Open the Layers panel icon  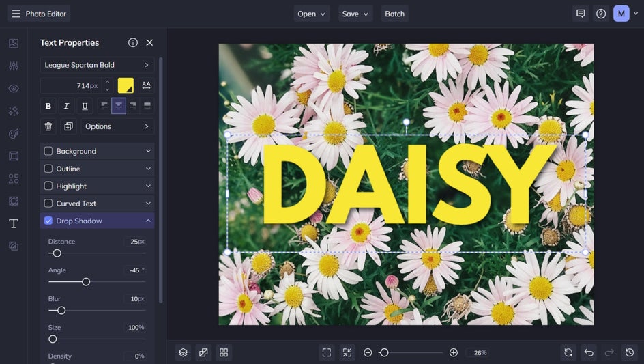click(x=183, y=352)
